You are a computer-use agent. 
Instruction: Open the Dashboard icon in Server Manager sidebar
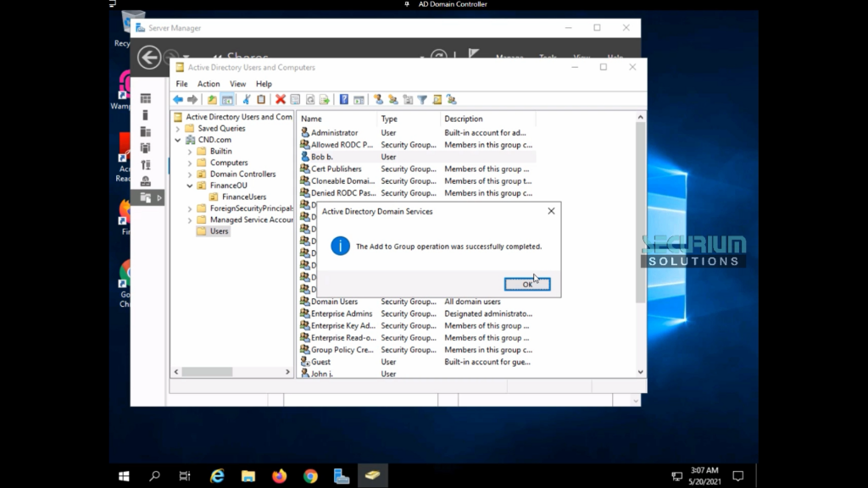[146, 98]
